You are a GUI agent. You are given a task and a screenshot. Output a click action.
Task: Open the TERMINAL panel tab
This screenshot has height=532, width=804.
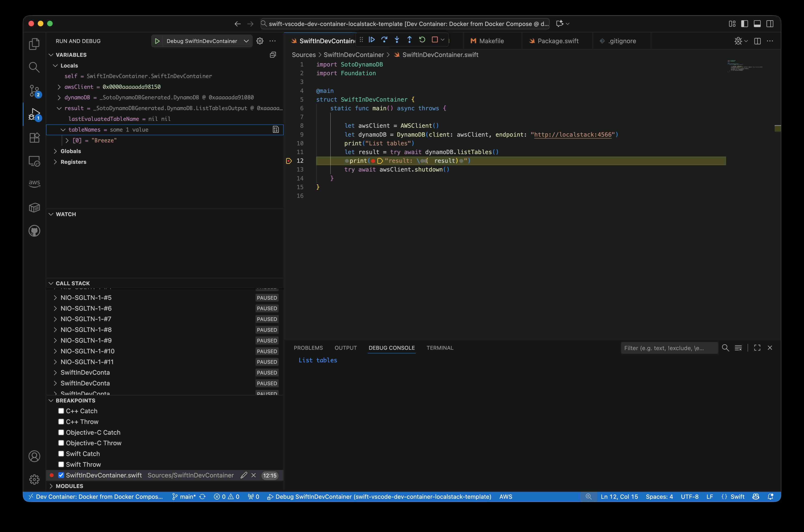click(440, 348)
